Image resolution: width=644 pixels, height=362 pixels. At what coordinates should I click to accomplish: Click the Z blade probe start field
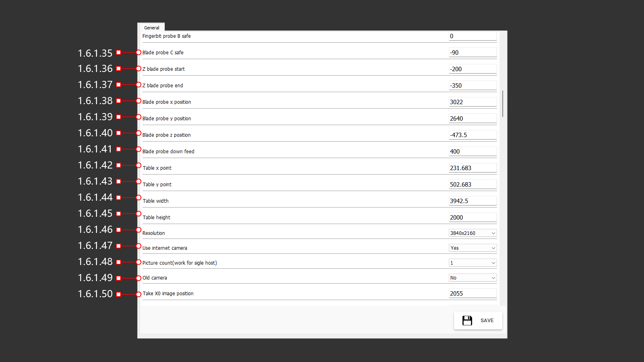click(473, 69)
